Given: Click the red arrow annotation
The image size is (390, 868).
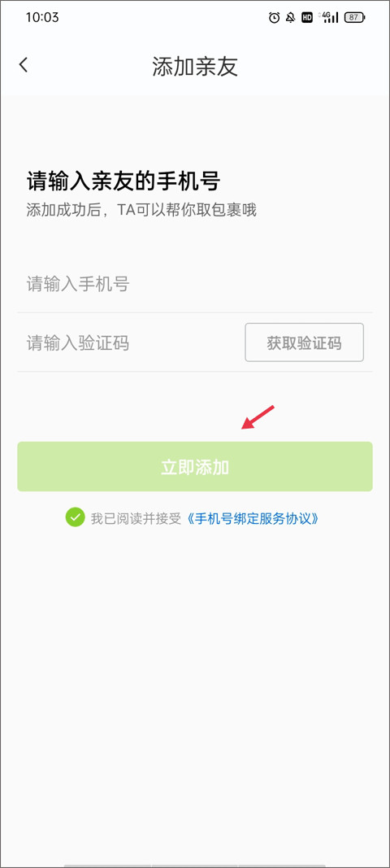Looking at the screenshot, I should (x=258, y=417).
